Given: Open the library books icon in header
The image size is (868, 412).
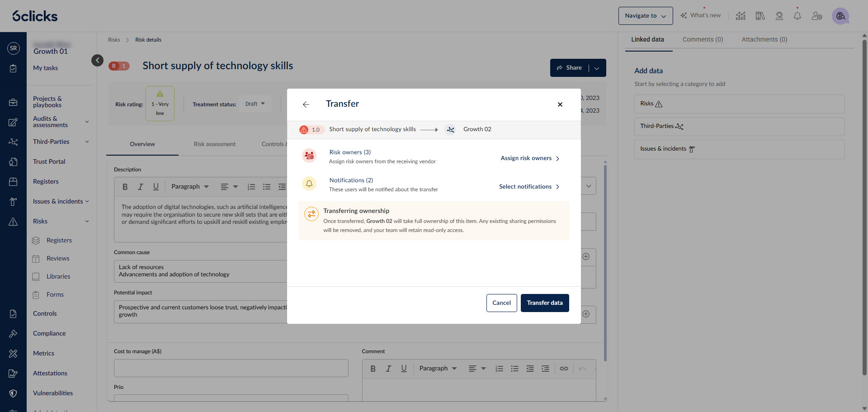Looking at the screenshot, I should coord(760,16).
